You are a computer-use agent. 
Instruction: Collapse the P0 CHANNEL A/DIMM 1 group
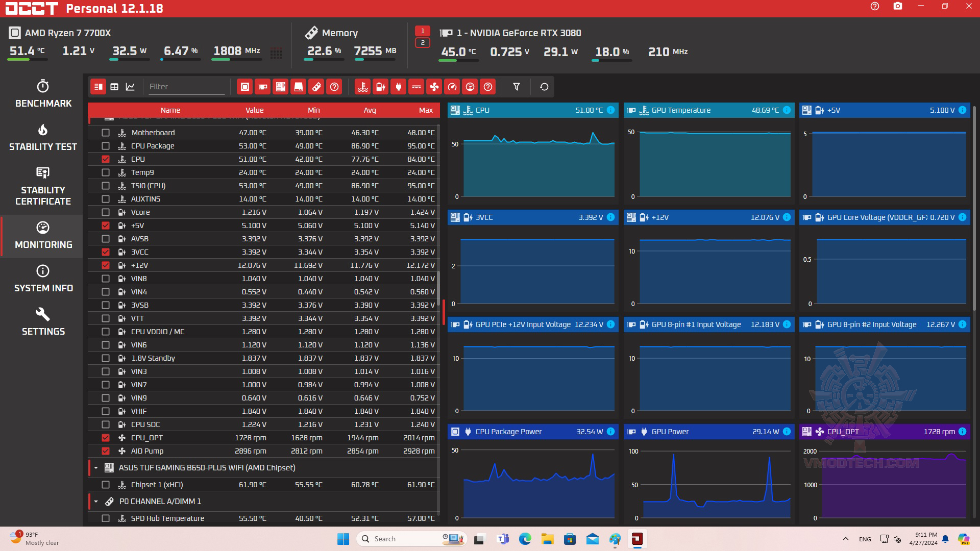[x=96, y=502]
